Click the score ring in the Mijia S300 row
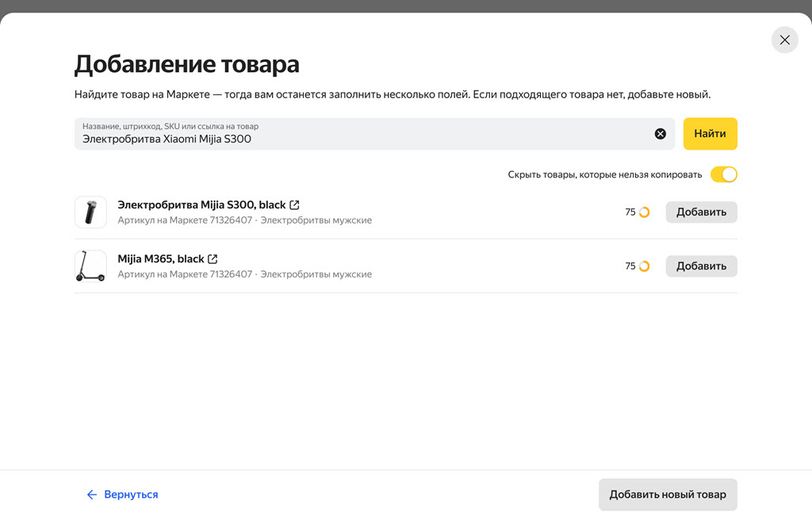Image resolution: width=812 pixels, height=519 pixels. point(644,212)
